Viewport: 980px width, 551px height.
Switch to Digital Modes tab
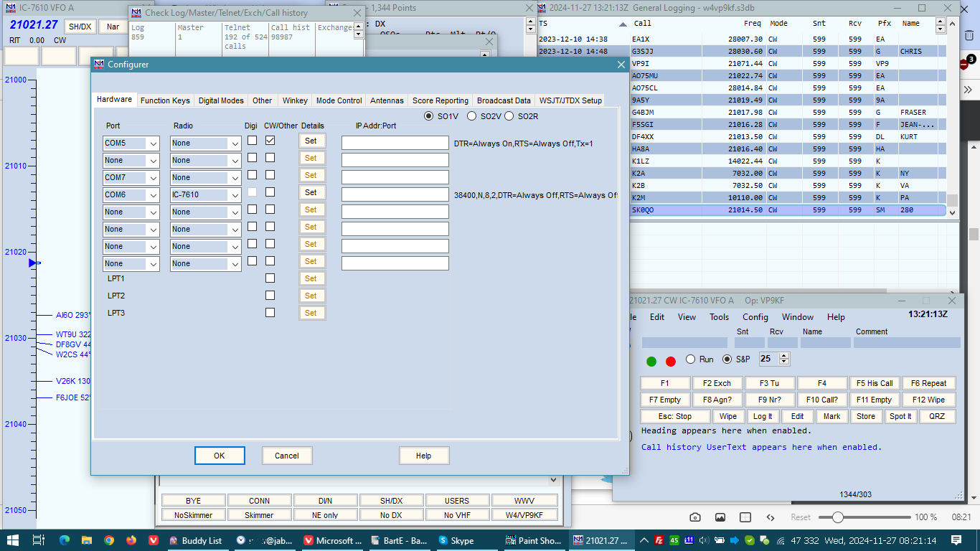(x=221, y=100)
